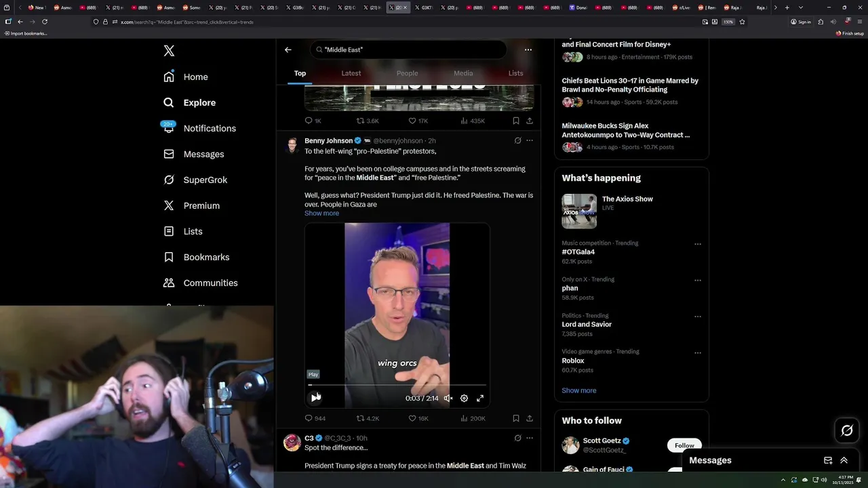Expand Benny Johnson post with Show more

coord(321,213)
